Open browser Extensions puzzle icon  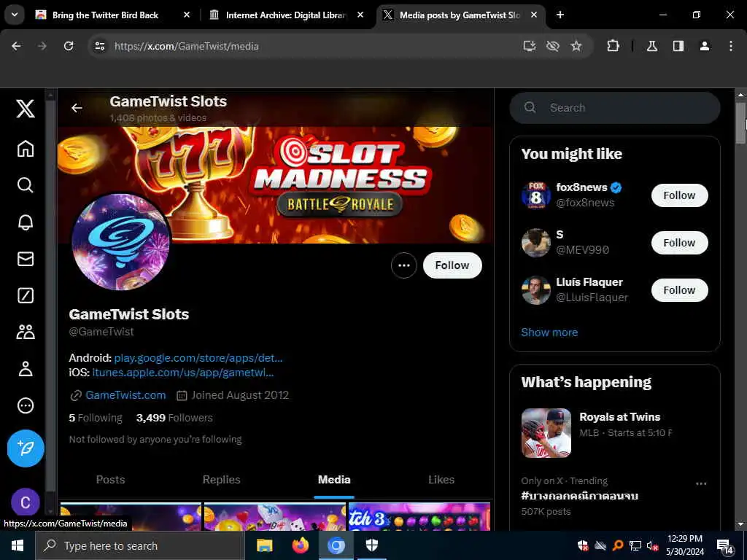coord(613,46)
